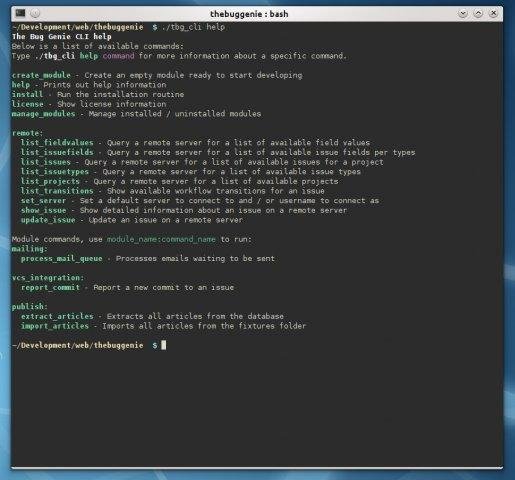Click the description 'Processes emails waiting to be sent'
The height and width of the screenshot is (480, 515).
click(x=195, y=259)
